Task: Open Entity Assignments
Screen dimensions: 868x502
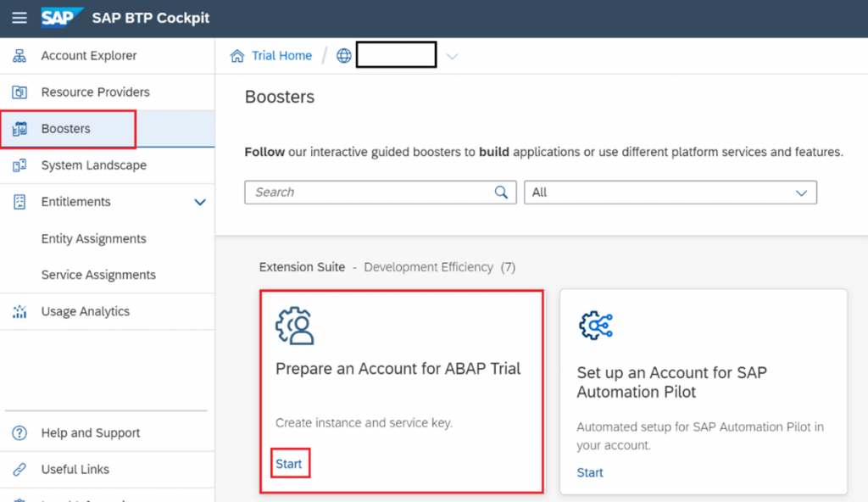Action: 93,238
